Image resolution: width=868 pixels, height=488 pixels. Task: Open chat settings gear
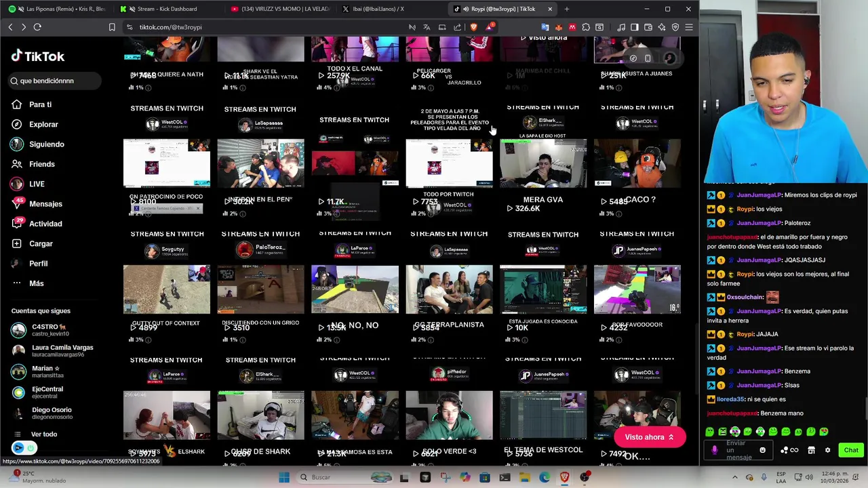(827, 450)
